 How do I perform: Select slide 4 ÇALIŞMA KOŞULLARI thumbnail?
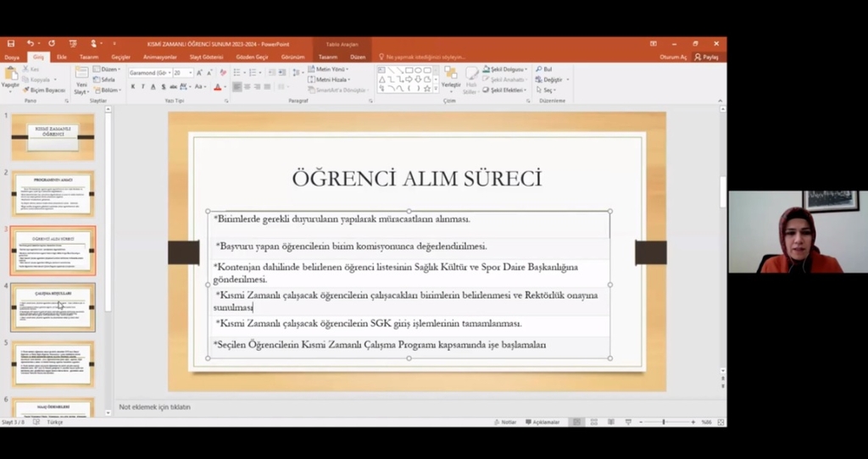(x=53, y=307)
